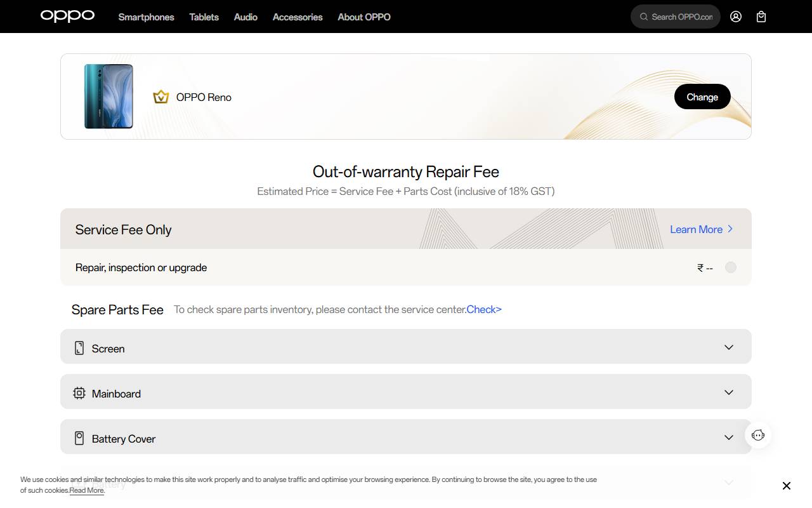Open the shopping bag icon
Screen dimensions: 812x508
761,17
